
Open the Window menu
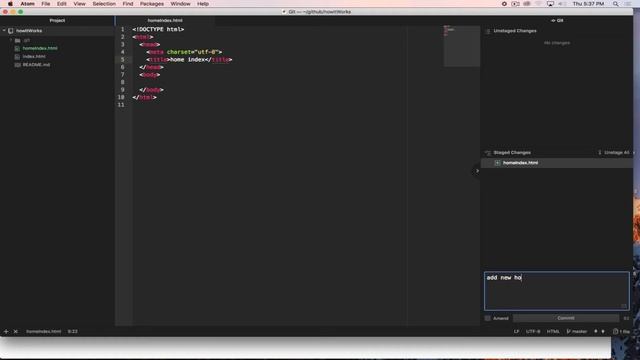click(x=180, y=4)
